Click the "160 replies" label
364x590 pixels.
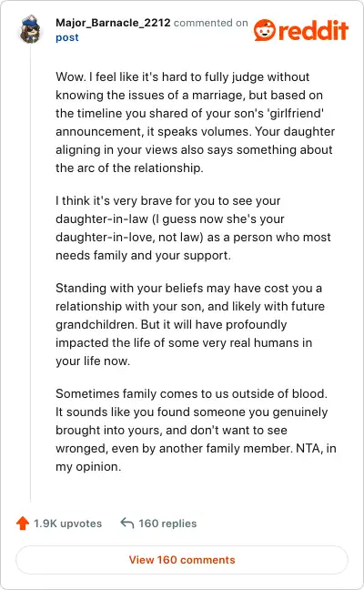(x=167, y=524)
